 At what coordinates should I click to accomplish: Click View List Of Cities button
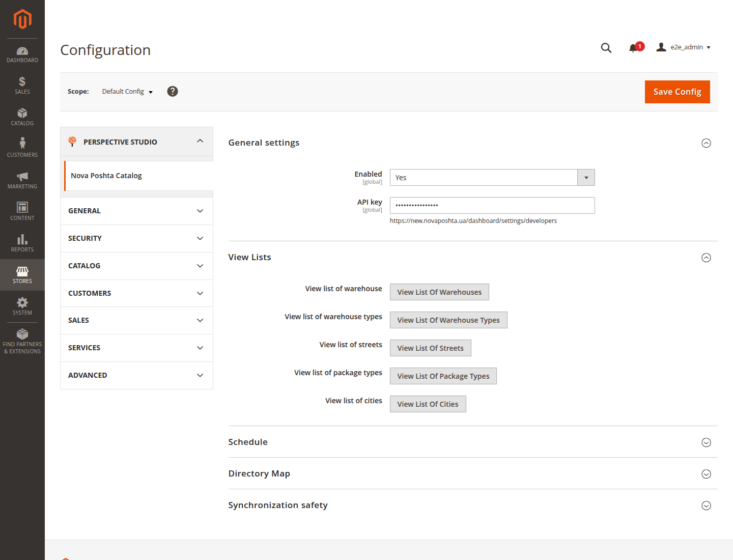tap(428, 404)
